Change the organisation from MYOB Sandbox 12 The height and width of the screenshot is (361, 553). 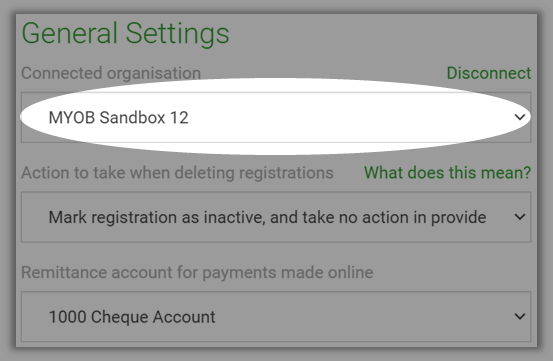pos(276,117)
